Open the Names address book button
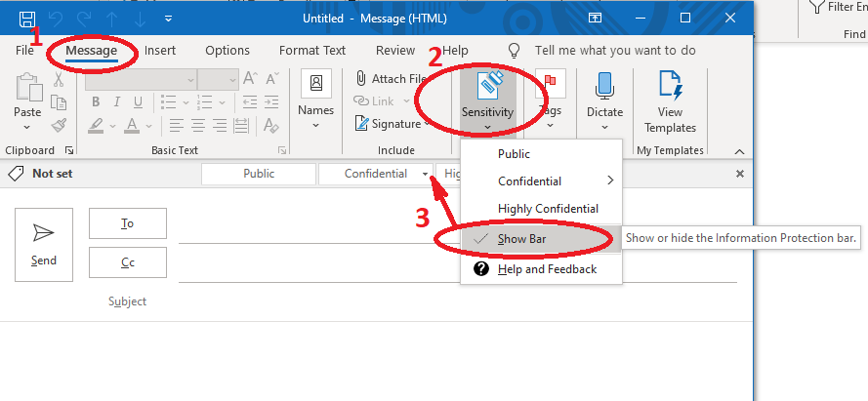The image size is (868, 401). click(316, 100)
